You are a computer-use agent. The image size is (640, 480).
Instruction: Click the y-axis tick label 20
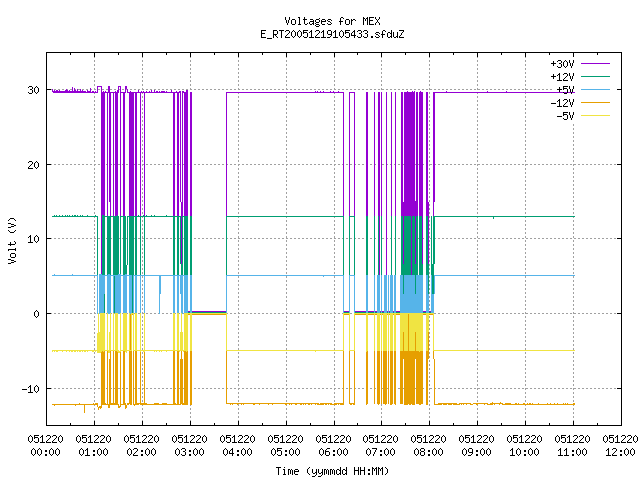33,165
